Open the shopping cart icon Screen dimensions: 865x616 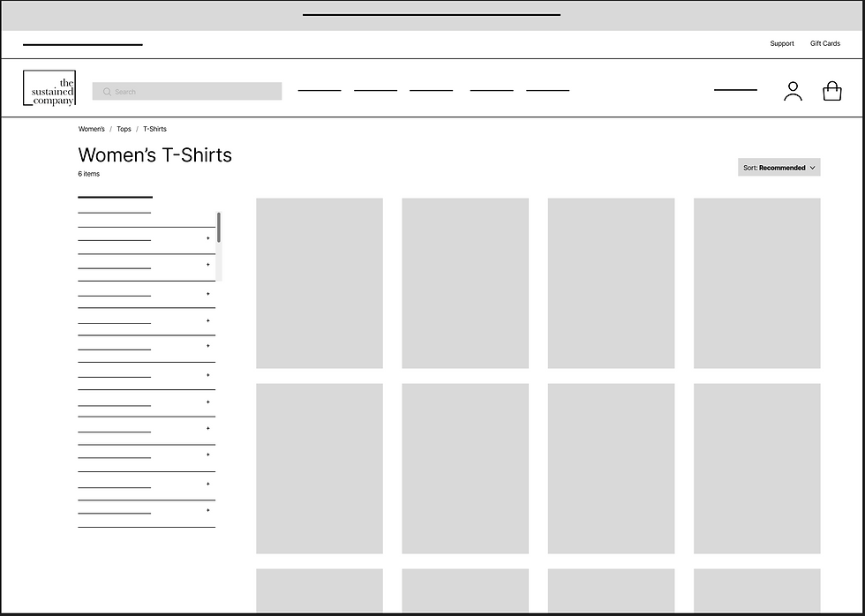click(831, 91)
